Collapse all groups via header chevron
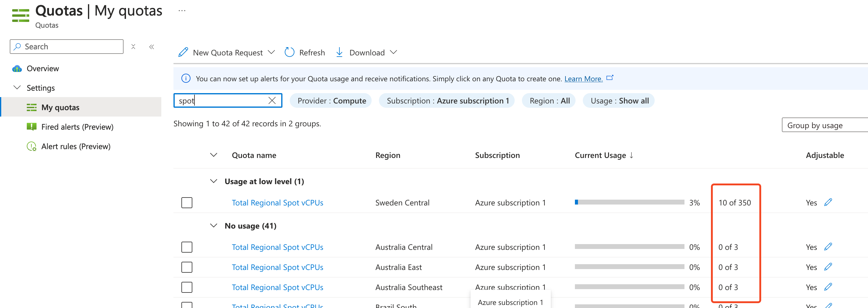The width and height of the screenshot is (868, 308). click(x=214, y=155)
